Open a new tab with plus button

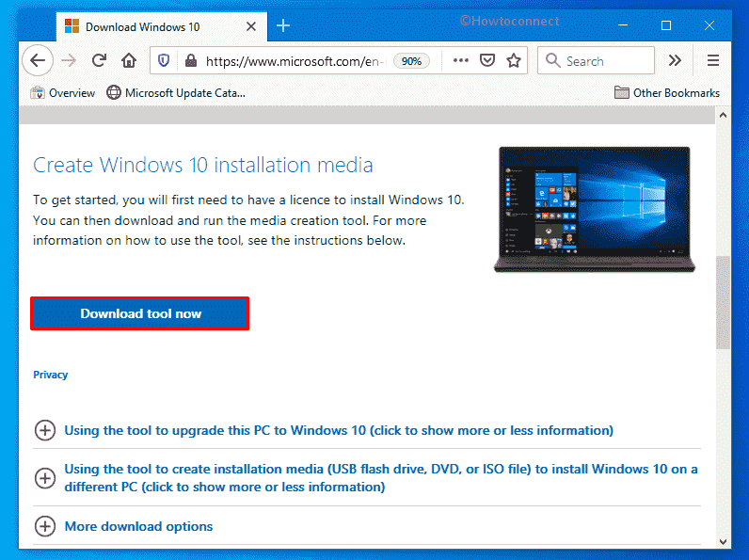[x=283, y=25]
